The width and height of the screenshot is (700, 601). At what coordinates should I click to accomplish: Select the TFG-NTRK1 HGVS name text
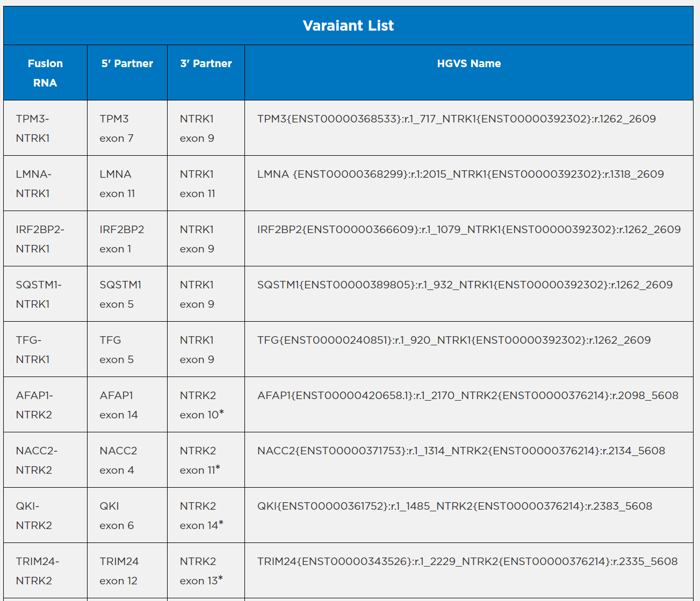coord(453,341)
